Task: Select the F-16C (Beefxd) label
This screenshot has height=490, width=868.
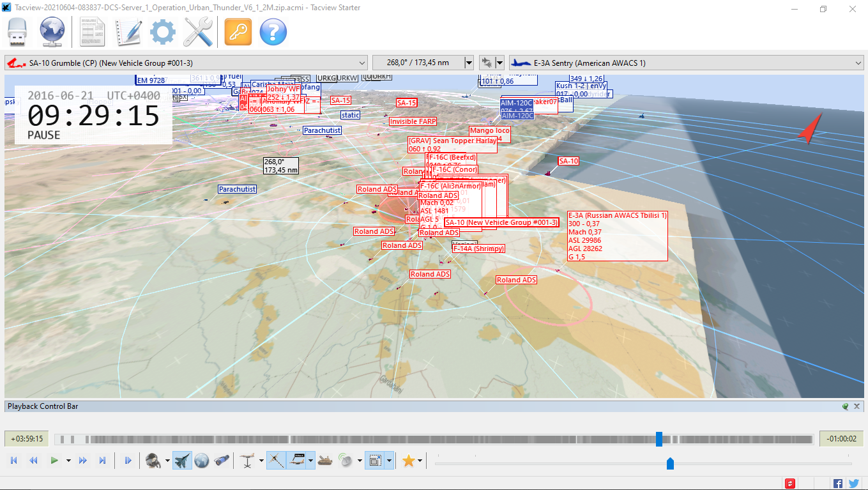Action: point(452,158)
